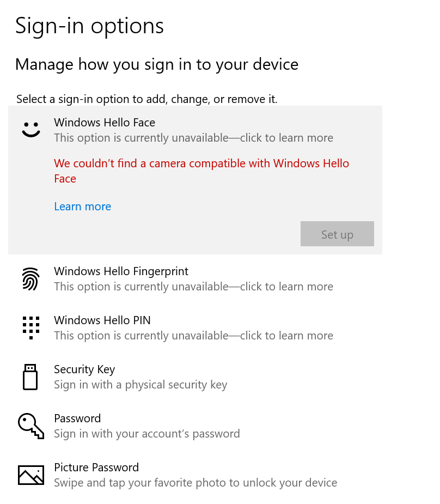Select the Password key icon

tap(31, 426)
